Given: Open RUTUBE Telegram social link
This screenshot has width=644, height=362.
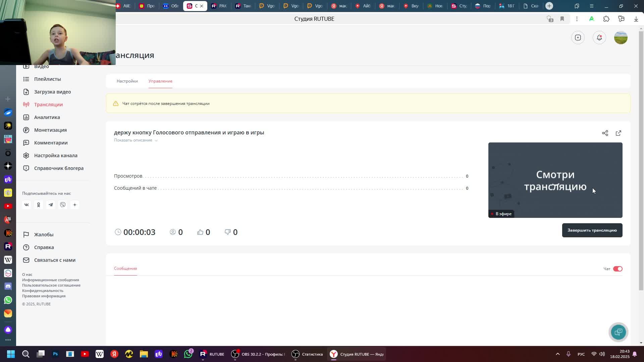Looking at the screenshot, I should coord(51,205).
